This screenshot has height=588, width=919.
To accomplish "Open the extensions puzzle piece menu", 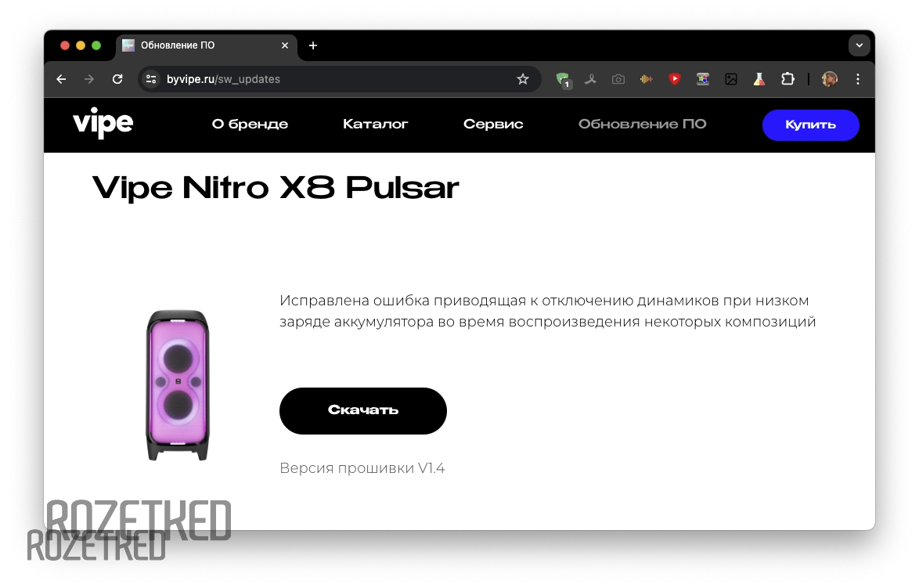I will (x=787, y=79).
